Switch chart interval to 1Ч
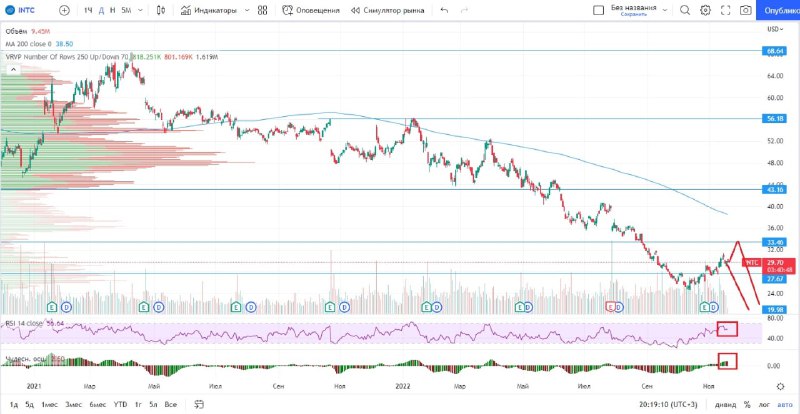The image size is (800, 414). [88, 10]
